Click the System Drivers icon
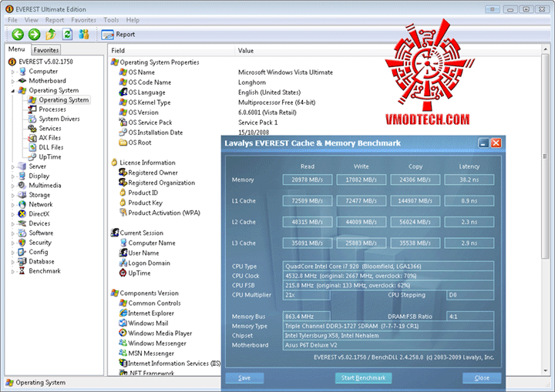 point(32,119)
